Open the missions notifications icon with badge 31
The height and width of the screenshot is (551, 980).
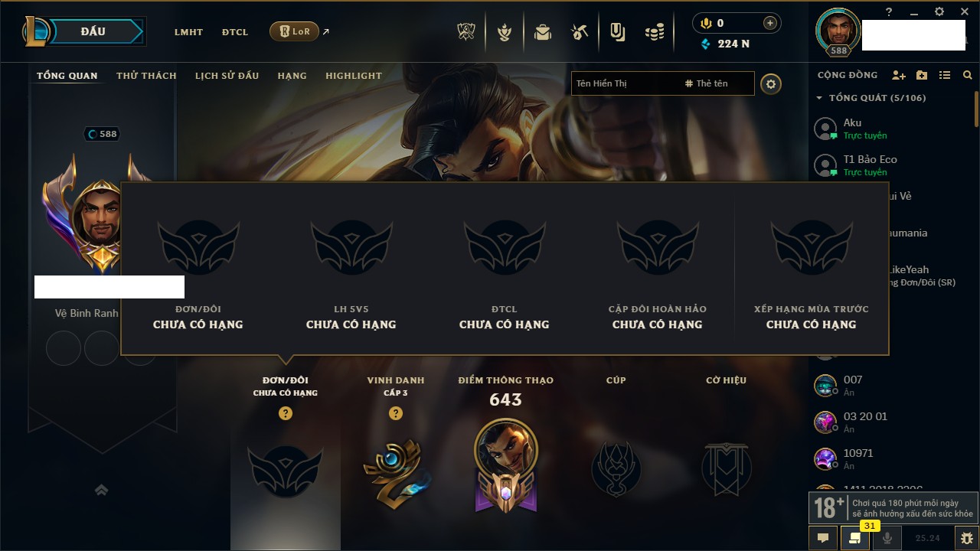click(855, 538)
